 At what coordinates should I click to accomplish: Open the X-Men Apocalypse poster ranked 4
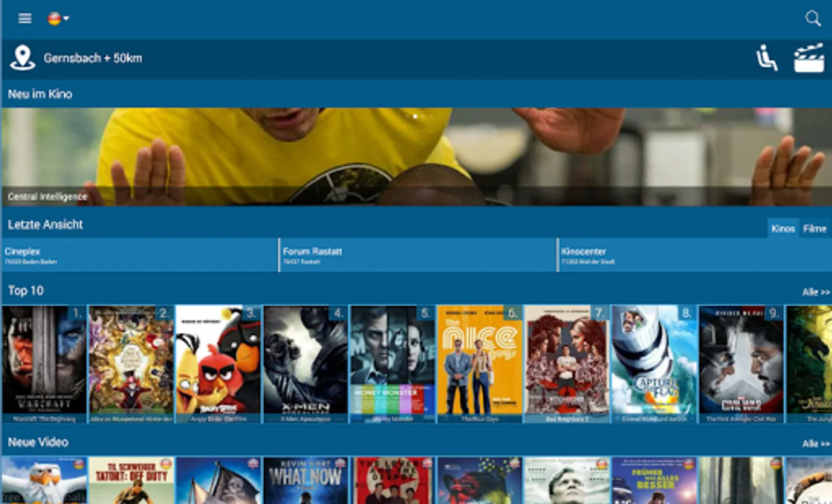305,364
